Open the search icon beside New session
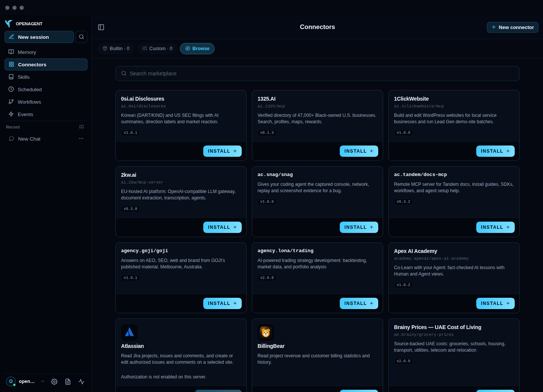The image size is (543, 392). click(81, 37)
